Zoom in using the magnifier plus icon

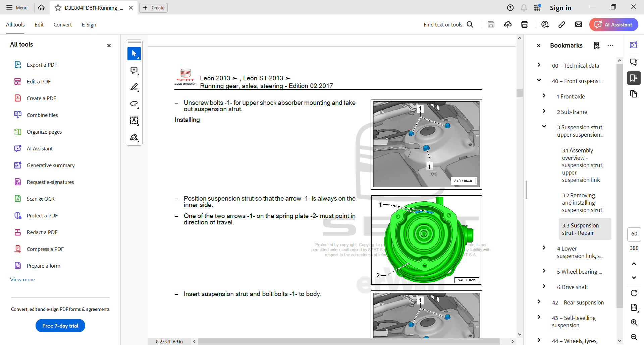(x=634, y=322)
